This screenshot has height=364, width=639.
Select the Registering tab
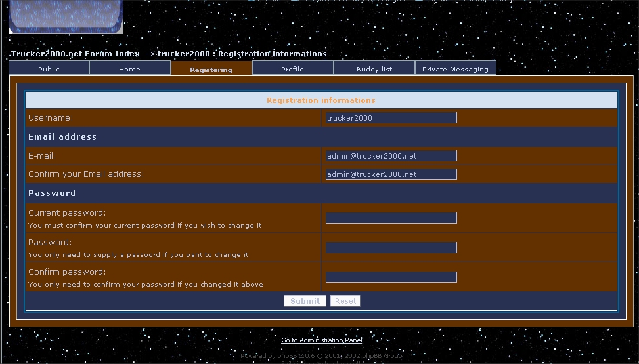pyautogui.click(x=211, y=68)
